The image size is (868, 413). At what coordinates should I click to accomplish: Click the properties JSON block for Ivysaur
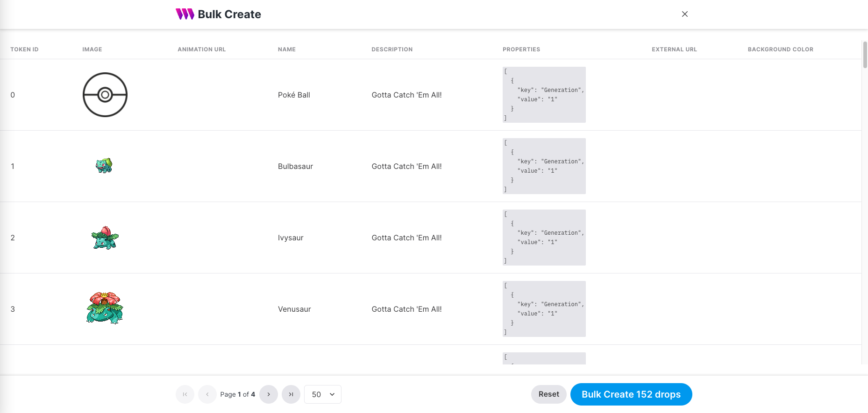click(x=544, y=238)
